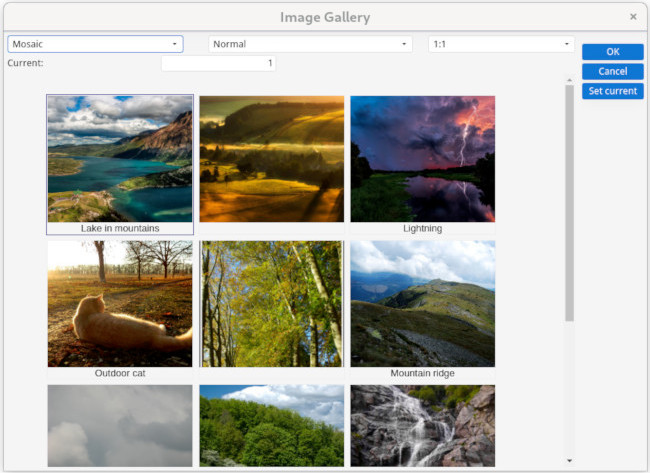Image resolution: width=650 pixels, height=473 pixels.
Task: Select the autumn forest trees thumbnail
Action: click(272, 303)
